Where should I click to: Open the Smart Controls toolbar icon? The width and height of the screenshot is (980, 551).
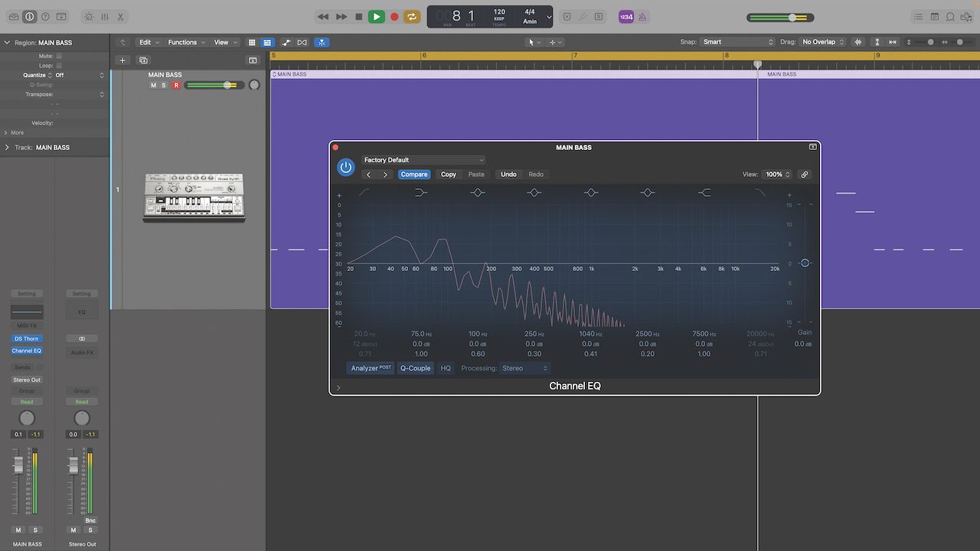click(x=88, y=17)
